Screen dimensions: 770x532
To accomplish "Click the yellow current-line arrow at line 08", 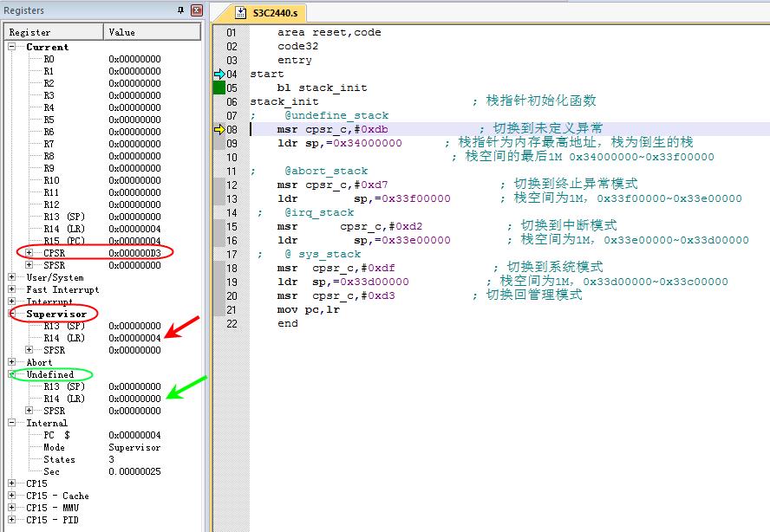I will click(x=219, y=130).
